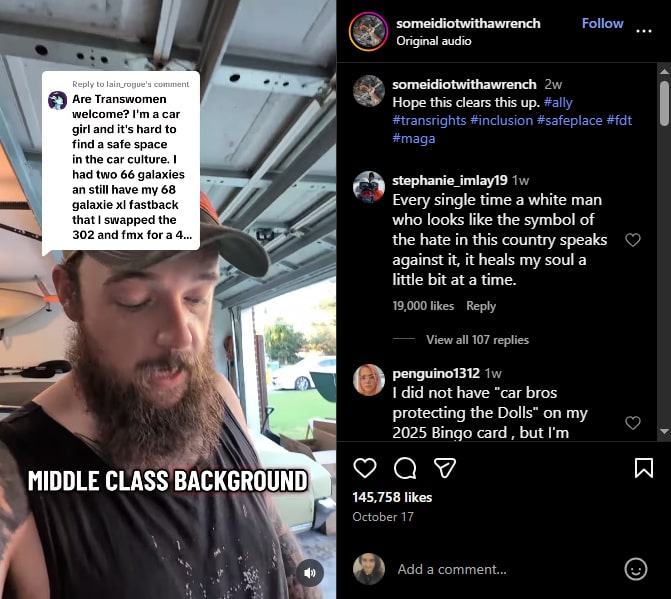
Task: Mute video with the speaker button
Action: point(309,573)
